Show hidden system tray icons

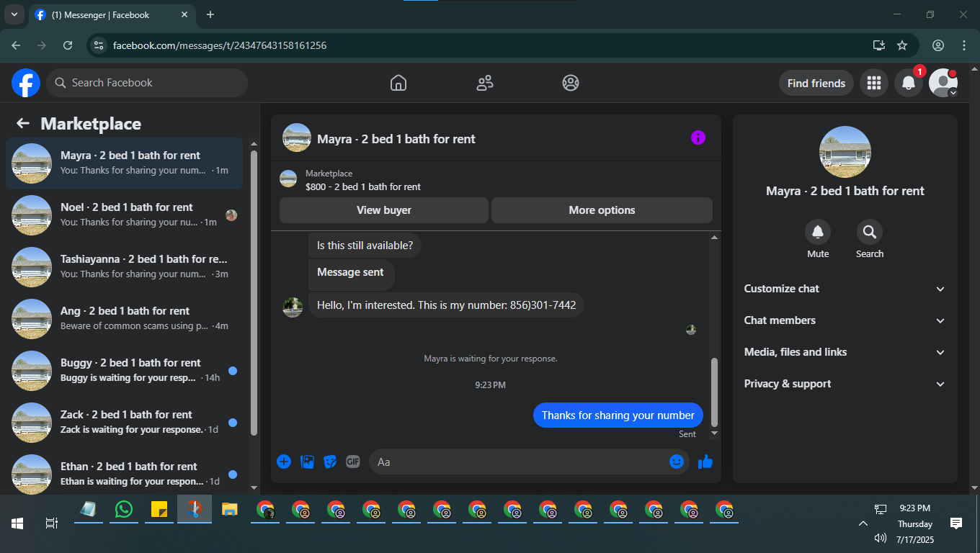click(x=863, y=523)
